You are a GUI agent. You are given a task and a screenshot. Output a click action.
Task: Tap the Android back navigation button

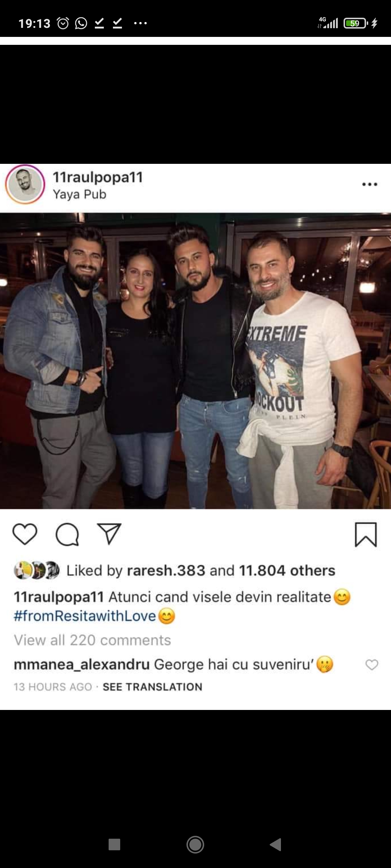276,844
